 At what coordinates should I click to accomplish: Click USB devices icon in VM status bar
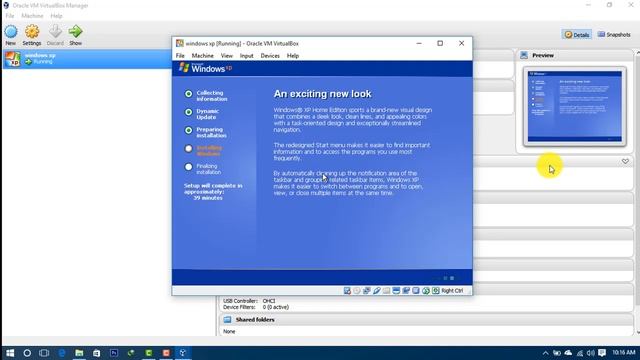tap(376, 291)
